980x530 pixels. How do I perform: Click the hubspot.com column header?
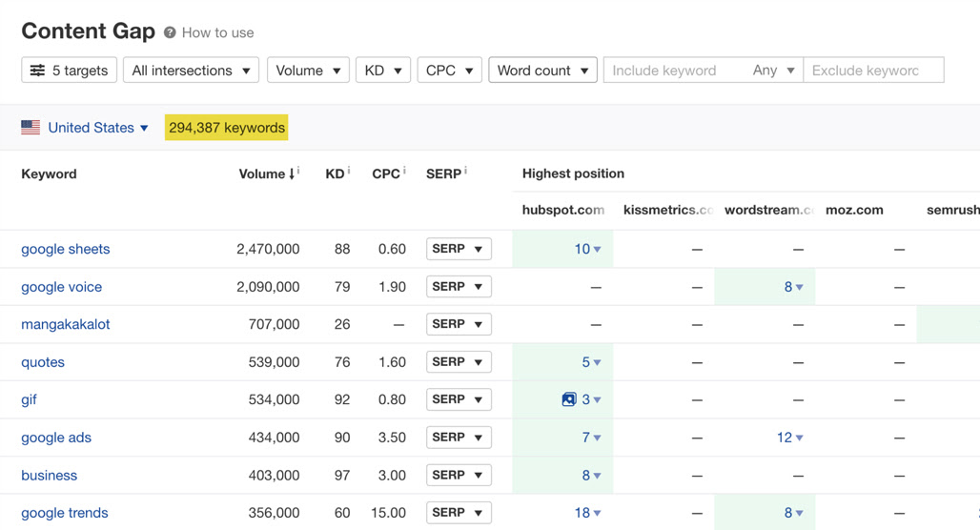(x=563, y=210)
